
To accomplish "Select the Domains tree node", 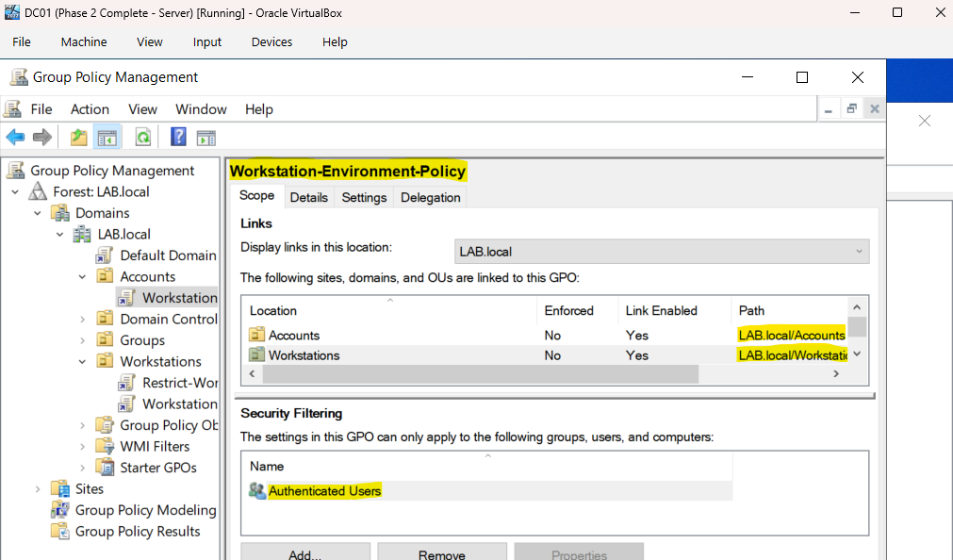I will pos(102,213).
